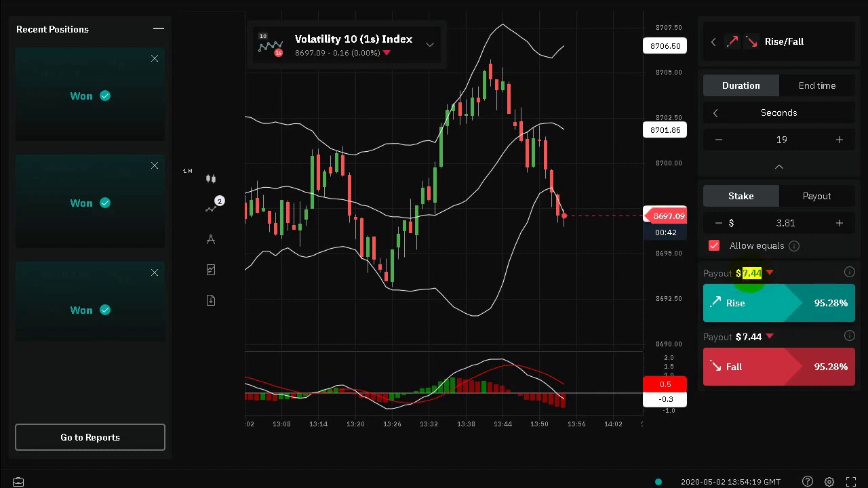The width and height of the screenshot is (868, 488).
Task: Increase the stake amount with plus
Action: pos(839,223)
